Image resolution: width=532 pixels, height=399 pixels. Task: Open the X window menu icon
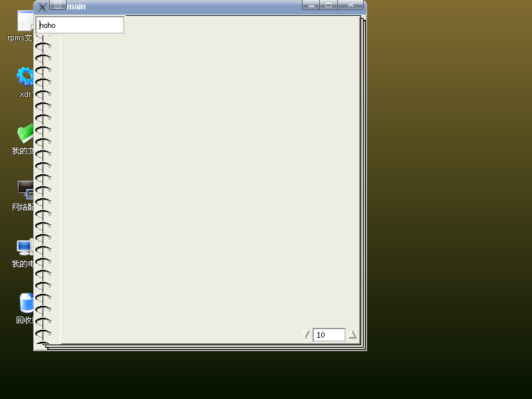coord(43,7)
